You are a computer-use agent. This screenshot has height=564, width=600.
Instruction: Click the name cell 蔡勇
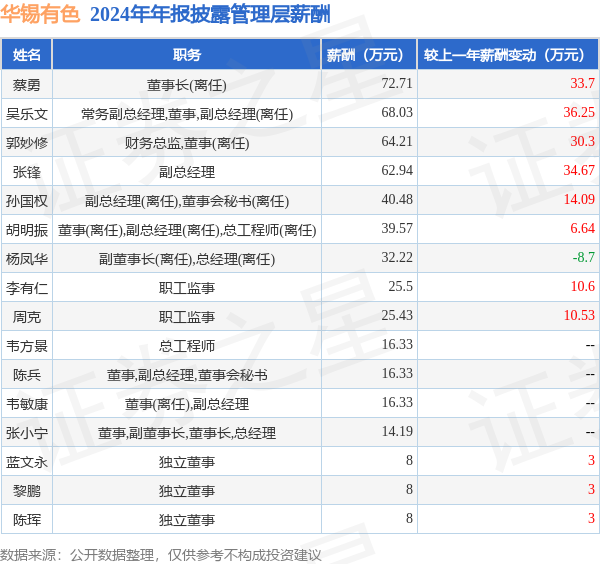[x=26, y=85]
